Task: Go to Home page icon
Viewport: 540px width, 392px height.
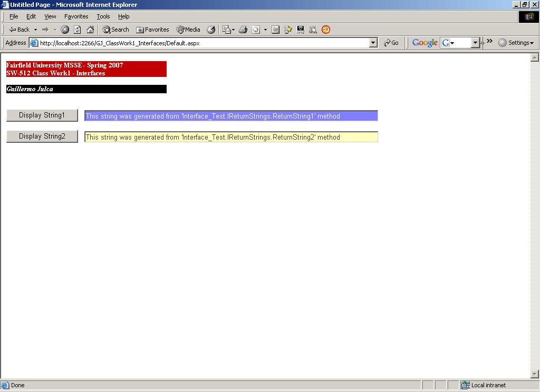Action: (x=90, y=30)
